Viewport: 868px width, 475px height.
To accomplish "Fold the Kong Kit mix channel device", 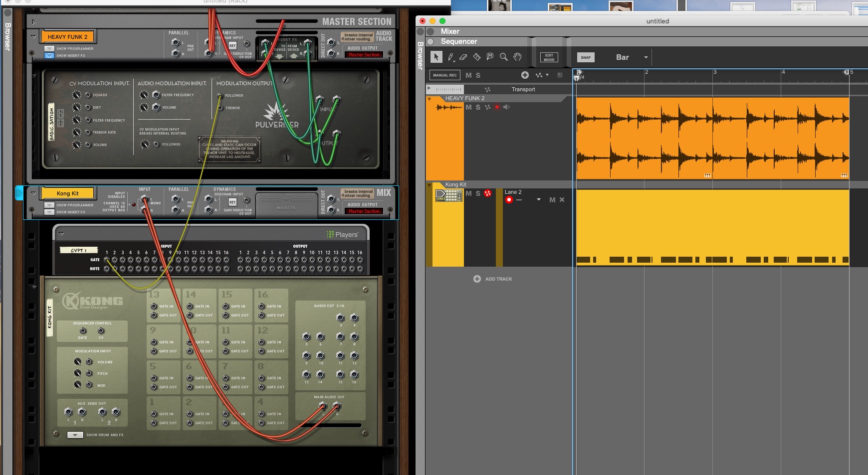I will point(33,193).
